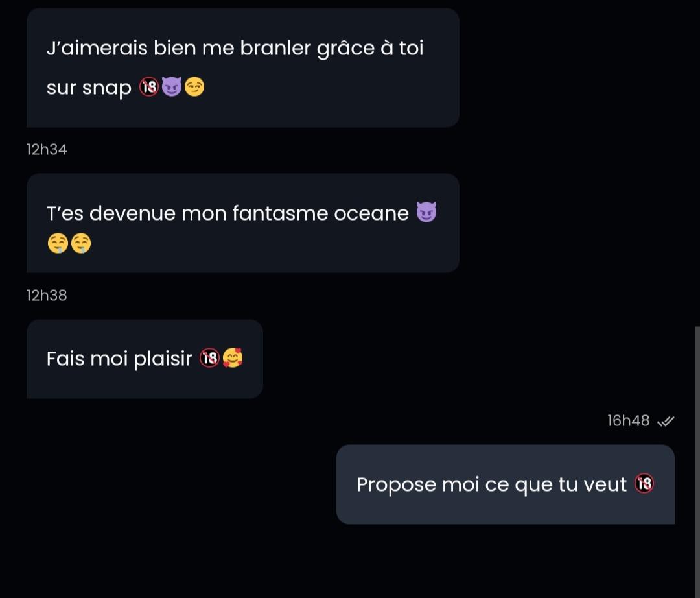Select the purple devil emoji after "sur snap"

click(x=171, y=87)
